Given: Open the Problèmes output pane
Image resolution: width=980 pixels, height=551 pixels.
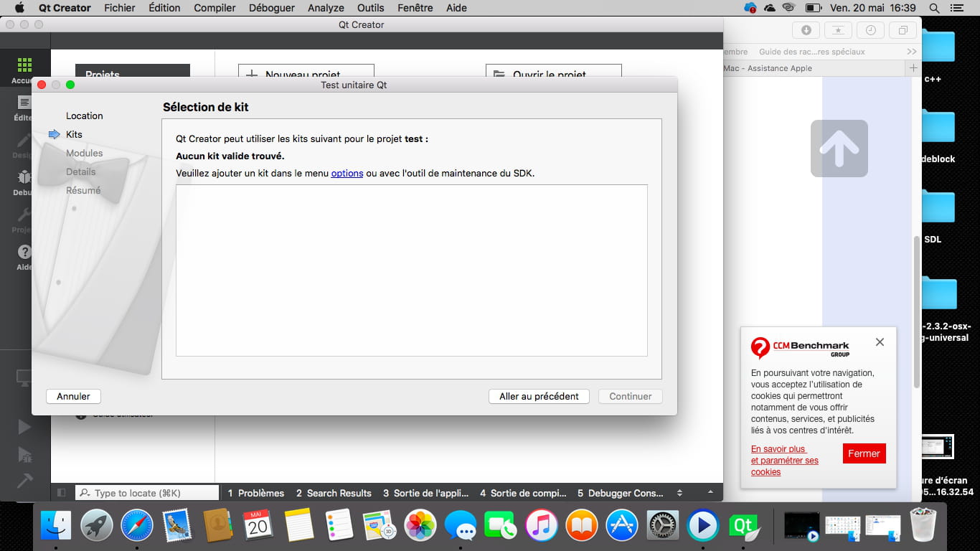Looking at the screenshot, I should [255, 493].
